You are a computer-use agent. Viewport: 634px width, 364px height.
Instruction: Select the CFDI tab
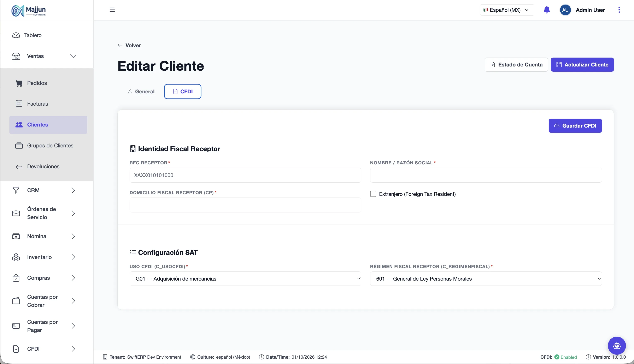coord(183,92)
